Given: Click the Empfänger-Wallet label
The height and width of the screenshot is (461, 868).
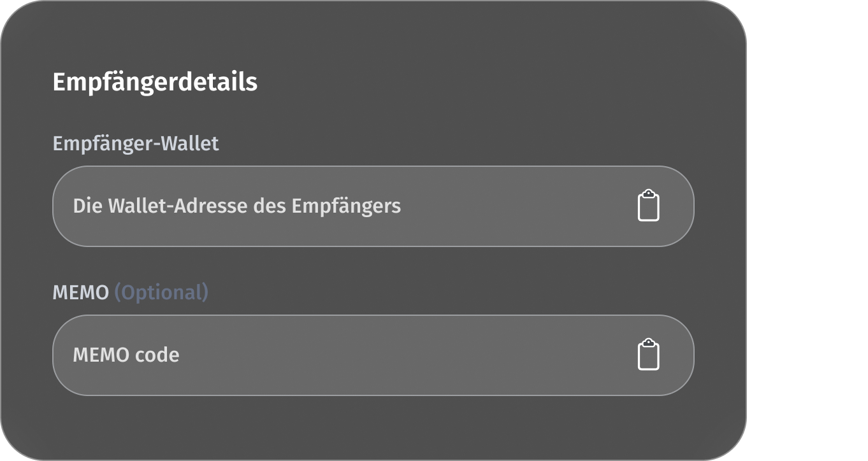Looking at the screenshot, I should [x=136, y=143].
